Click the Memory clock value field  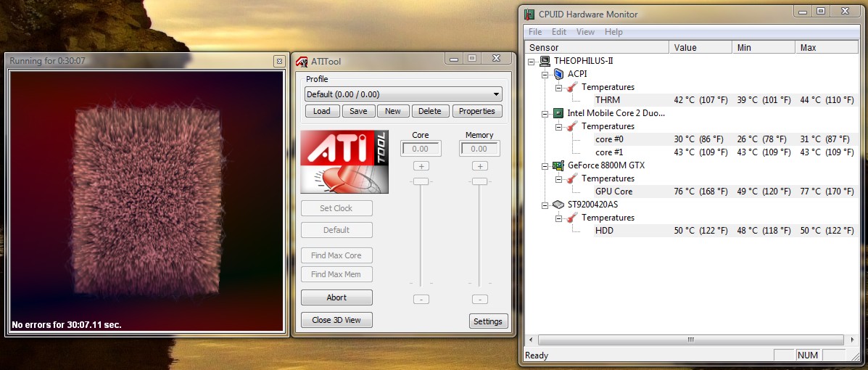point(479,149)
